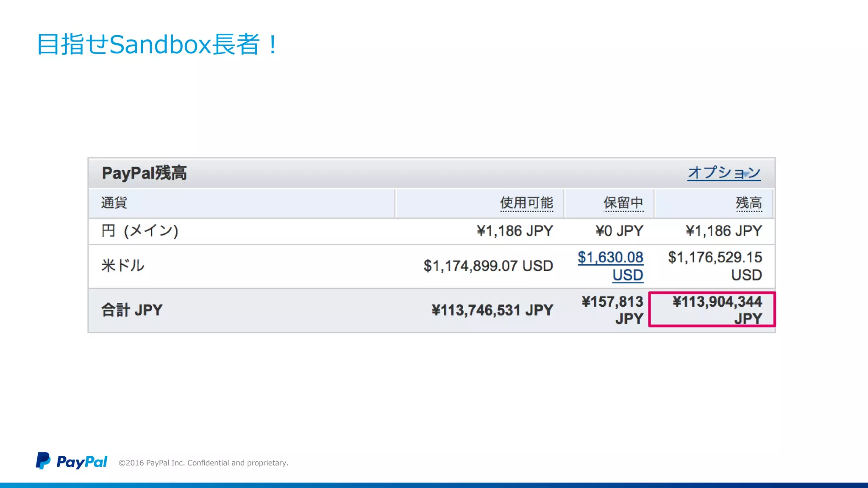Select the ¥113,746,531 JPY total available
Viewport: 868px width, 488px height.
(x=492, y=310)
